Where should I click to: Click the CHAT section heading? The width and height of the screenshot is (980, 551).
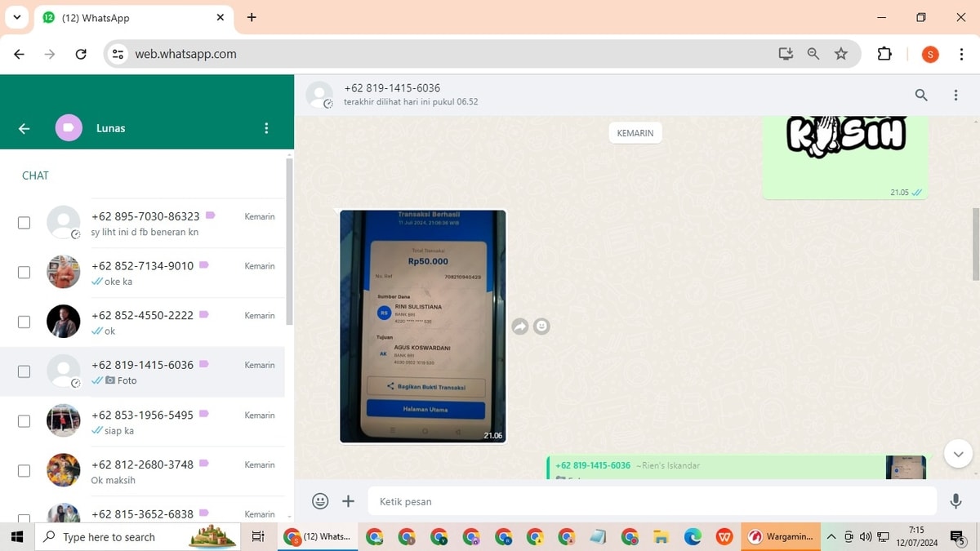35,176
